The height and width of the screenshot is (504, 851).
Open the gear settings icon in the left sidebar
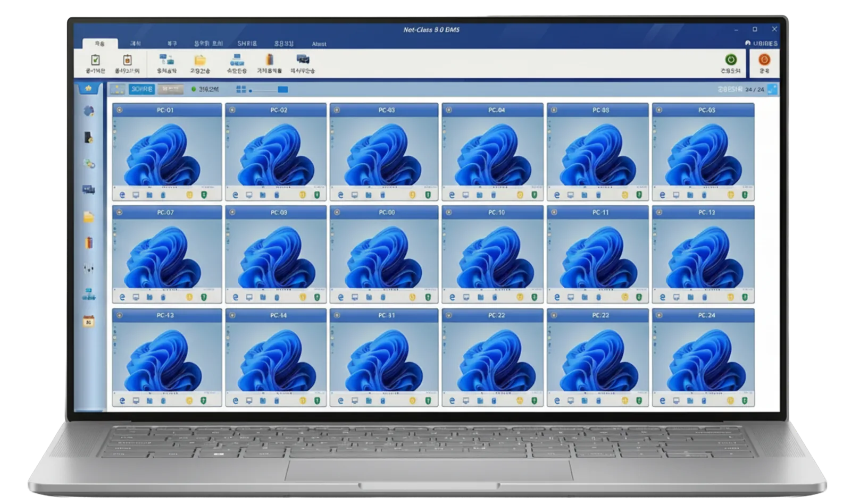[x=89, y=111]
